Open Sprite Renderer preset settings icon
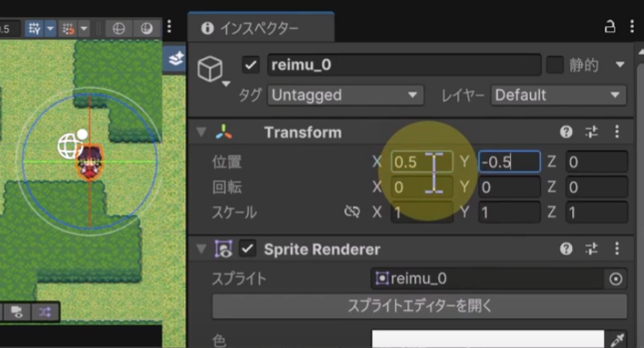The width and height of the screenshot is (644, 348). (x=591, y=249)
